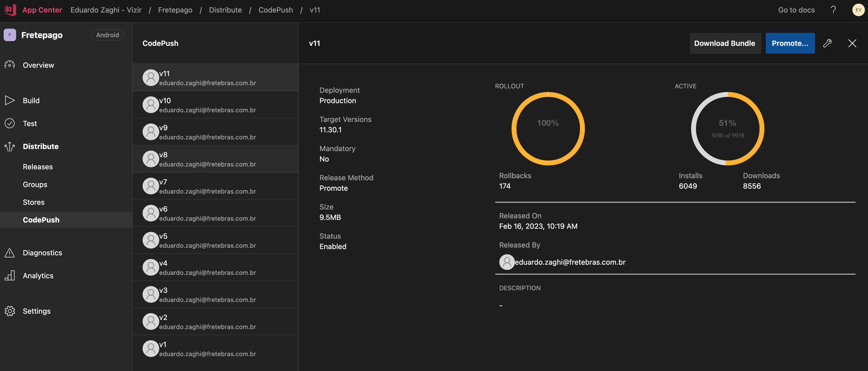Open the Build section
This screenshot has width=868, height=371.
coord(31,101)
